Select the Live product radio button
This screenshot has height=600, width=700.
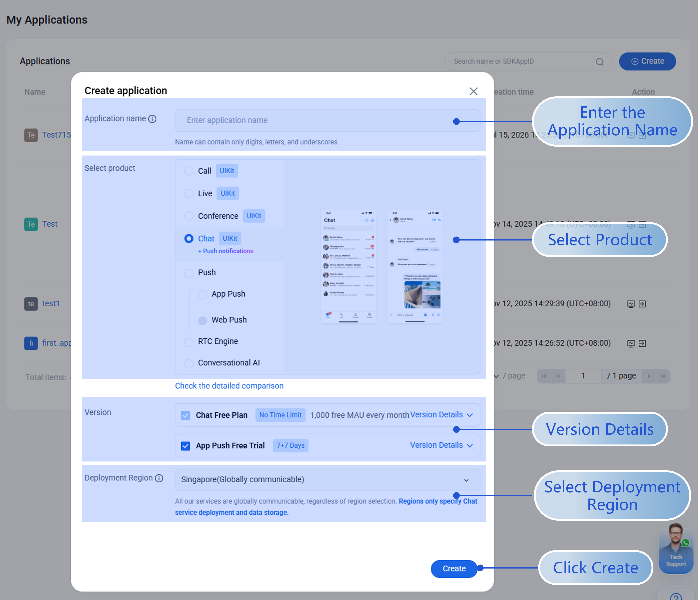pyautogui.click(x=189, y=194)
